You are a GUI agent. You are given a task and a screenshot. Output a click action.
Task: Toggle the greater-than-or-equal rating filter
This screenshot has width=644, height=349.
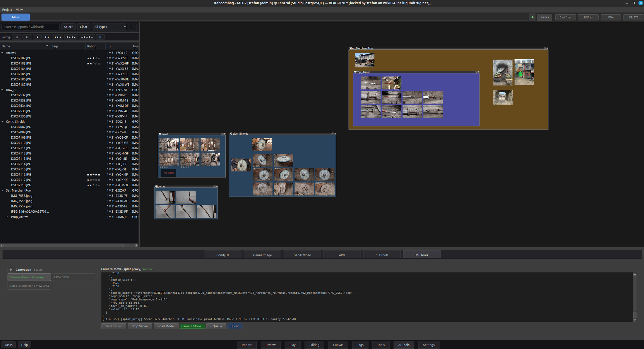27,37
